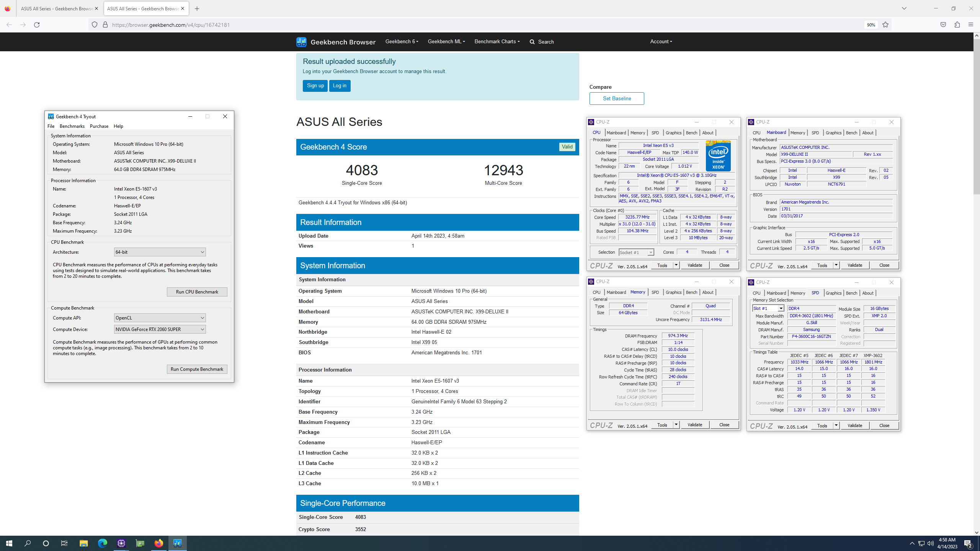
Task: Click Validate in the top-left CPU-Z window
Action: pyautogui.click(x=695, y=265)
